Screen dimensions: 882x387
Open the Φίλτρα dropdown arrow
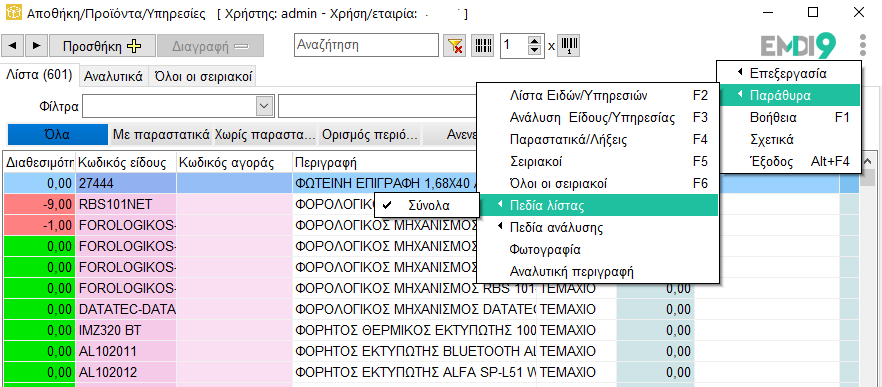263,106
